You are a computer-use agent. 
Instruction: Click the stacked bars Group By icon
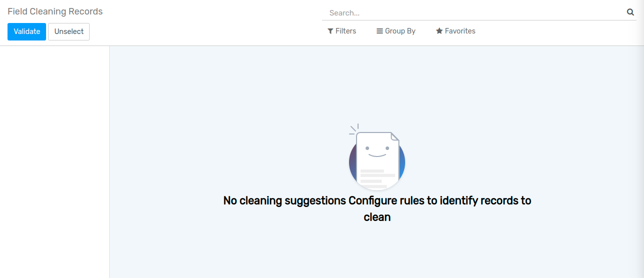pyautogui.click(x=380, y=31)
